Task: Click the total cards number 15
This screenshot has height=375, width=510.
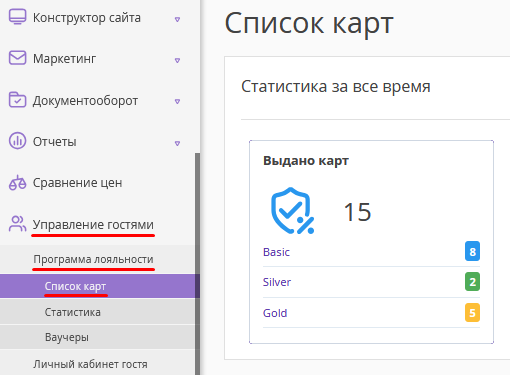Action: (357, 212)
